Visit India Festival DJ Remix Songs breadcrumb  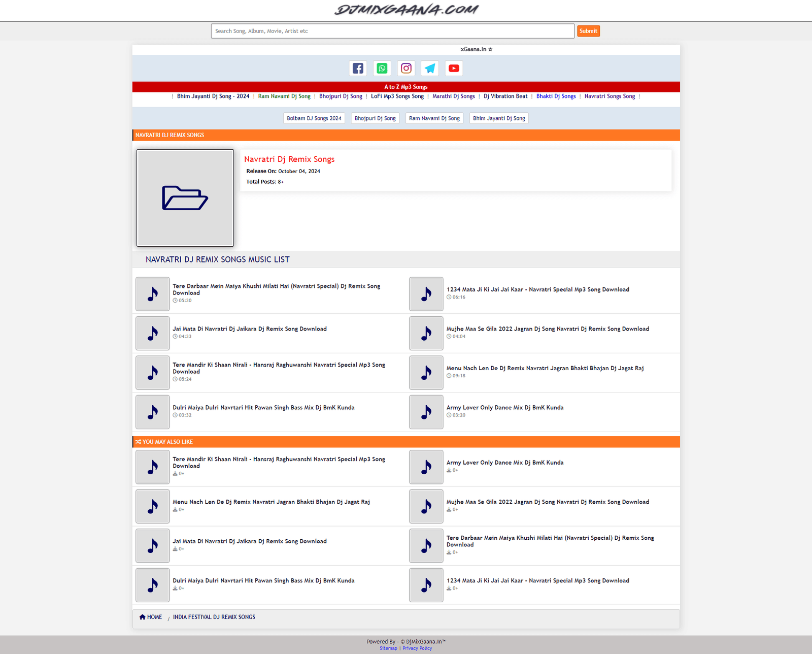click(214, 617)
